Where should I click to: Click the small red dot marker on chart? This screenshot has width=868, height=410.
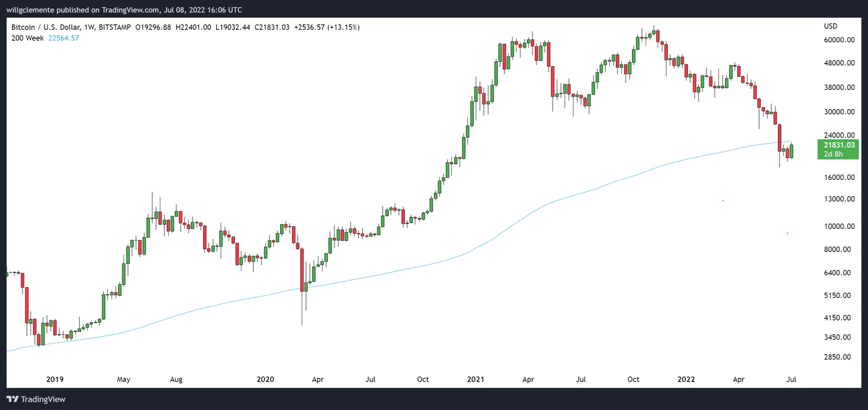click(788, 233)
